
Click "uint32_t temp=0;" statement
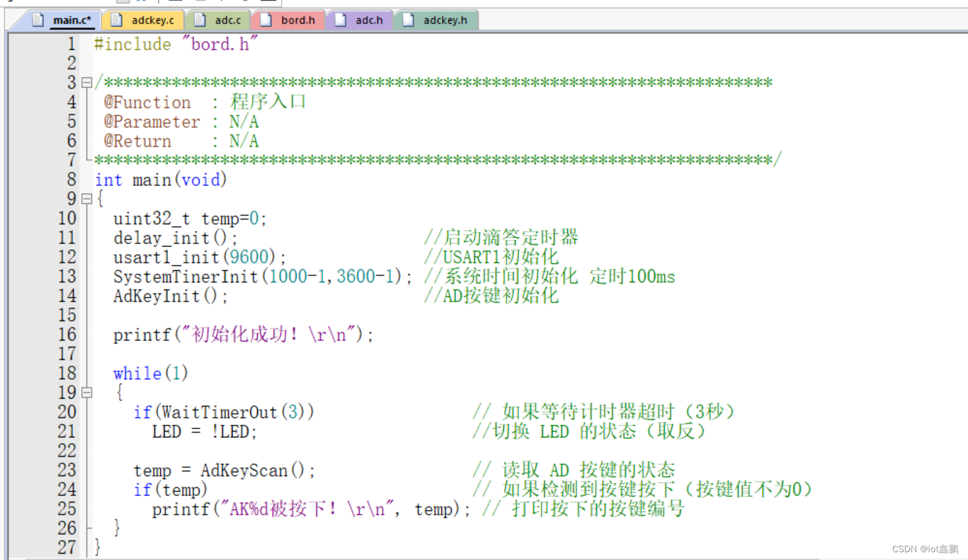(190, 218)
